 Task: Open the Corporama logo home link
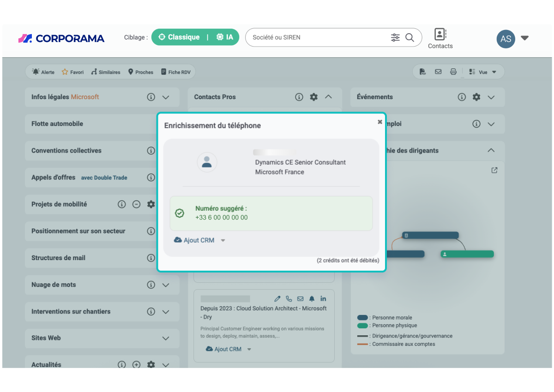[x=61, y=38]
